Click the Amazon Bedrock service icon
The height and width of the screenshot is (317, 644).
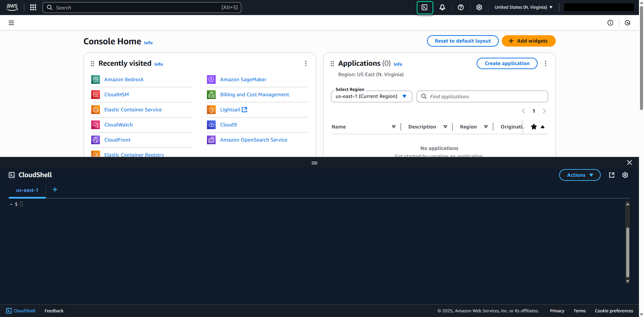[x=96, y=80]
